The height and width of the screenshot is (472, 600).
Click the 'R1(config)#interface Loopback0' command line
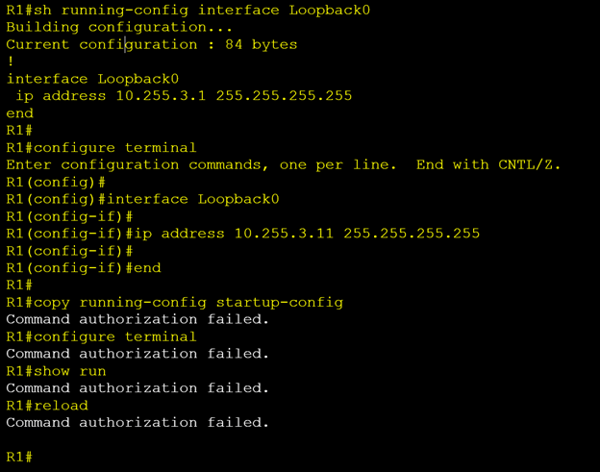coord(143,199)
